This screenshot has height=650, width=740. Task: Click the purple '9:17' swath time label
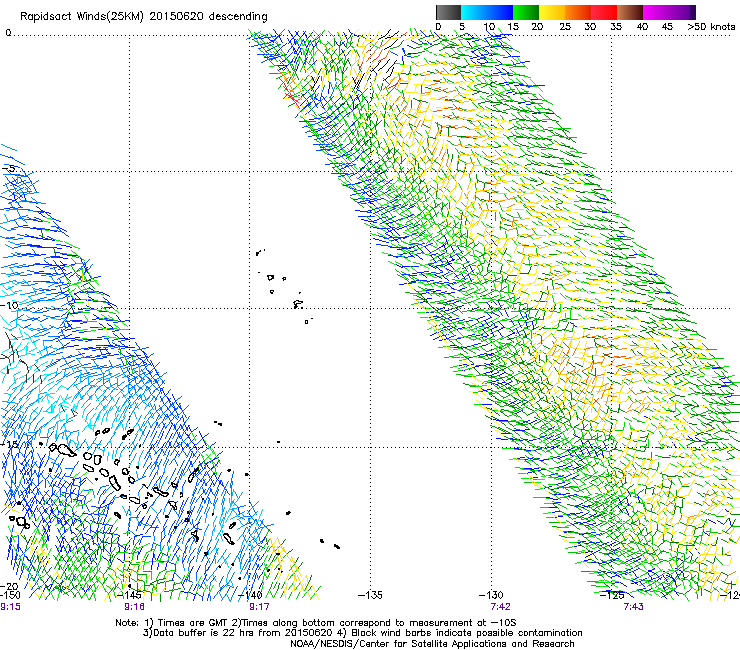[x=259, y=607]
